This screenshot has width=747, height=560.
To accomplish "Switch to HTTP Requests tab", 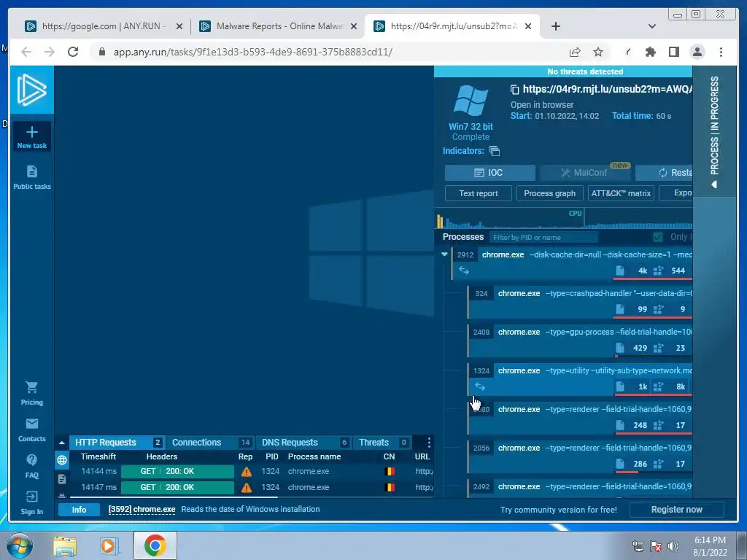I will coord(117,443).
